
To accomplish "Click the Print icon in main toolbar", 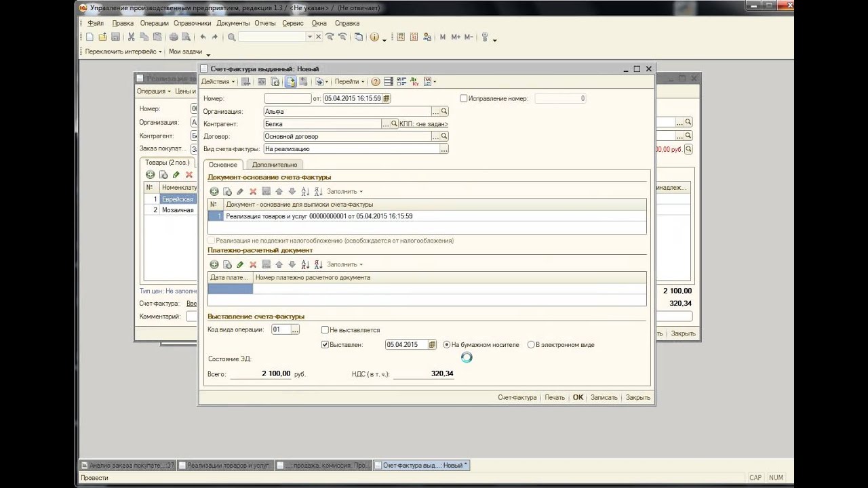I will pyautogui.click(x=174, y=37).
